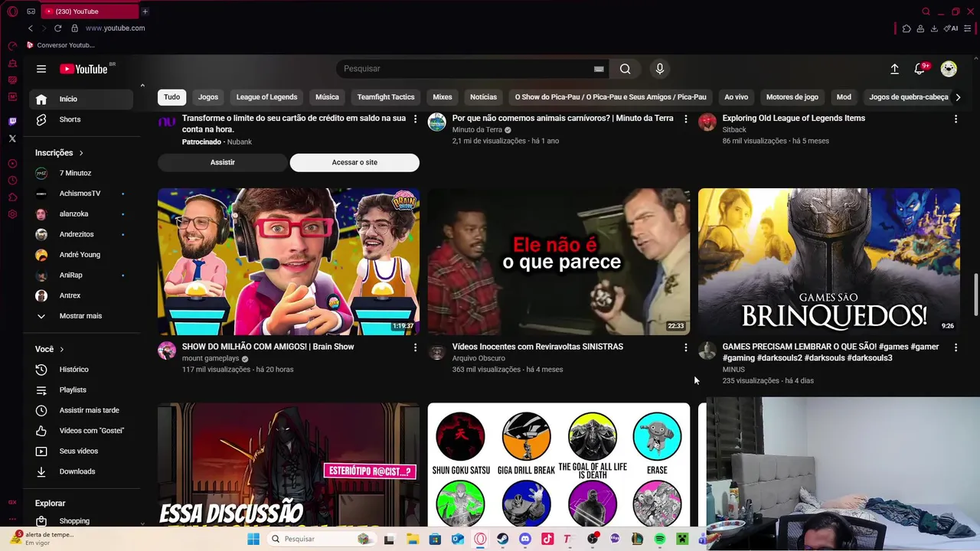The width and height of the screenshot is (980, 551).
Task: Click the Windows Start button
Action: pyautogui.click(x=253, y=539)
